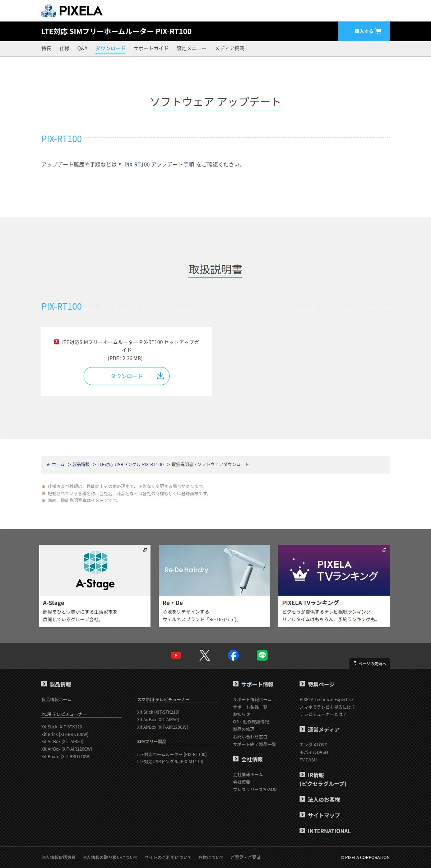Open LTE対応USBドングル [PIX-MT110] footer link
This screenshot has width=431, height=868.
pos(170,761)
